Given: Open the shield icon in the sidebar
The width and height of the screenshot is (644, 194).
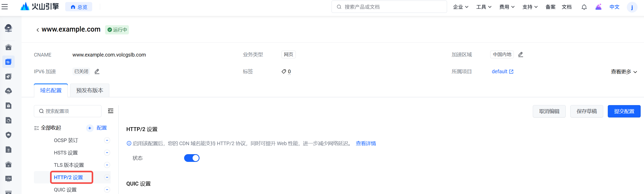Looking at the screenshot, I should point(8,135).
